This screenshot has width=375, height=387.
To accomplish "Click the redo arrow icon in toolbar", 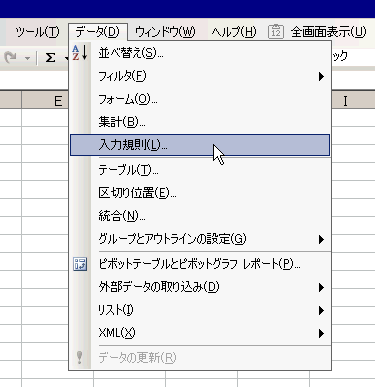I will coord(10,58).
